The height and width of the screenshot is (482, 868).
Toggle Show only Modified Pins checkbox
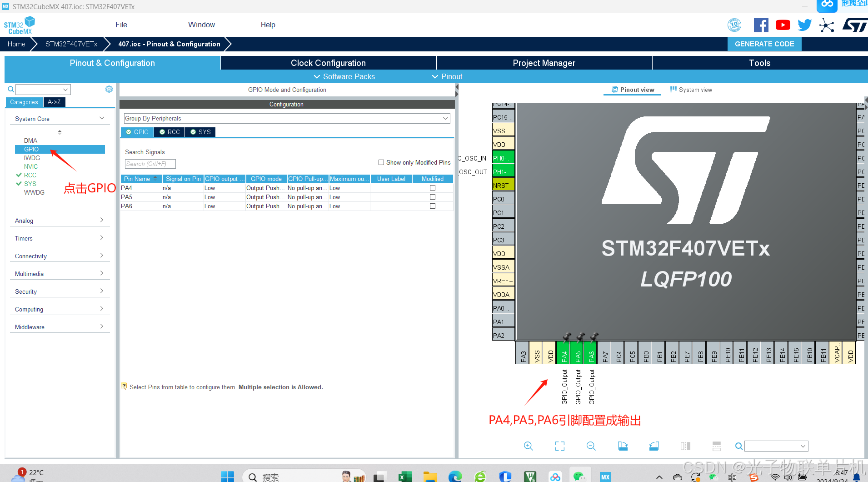[x=381, y=162]
